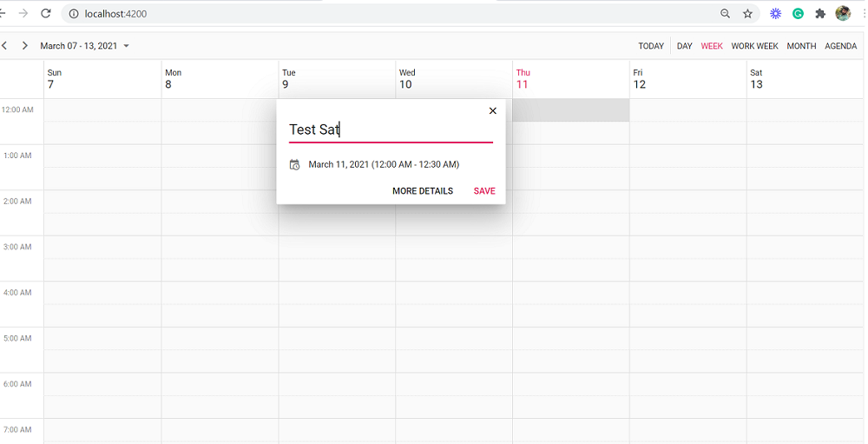Jump to Today in scheduler
Screen dimensions: 868x444
(x=651, y=46)
